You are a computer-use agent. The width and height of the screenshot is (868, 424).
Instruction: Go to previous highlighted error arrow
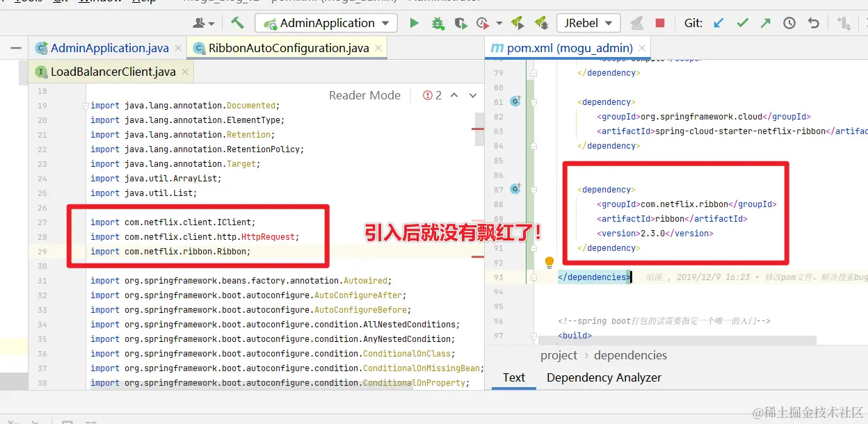coord(454,95)
